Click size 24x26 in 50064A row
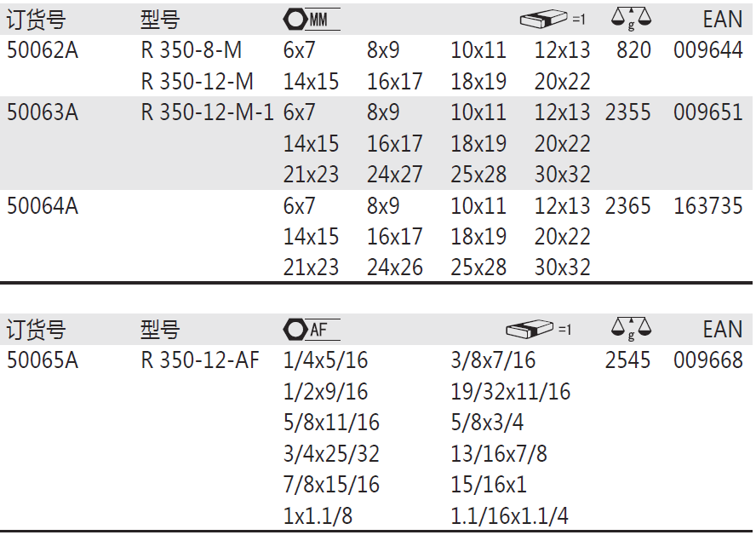 pos(395,267)
